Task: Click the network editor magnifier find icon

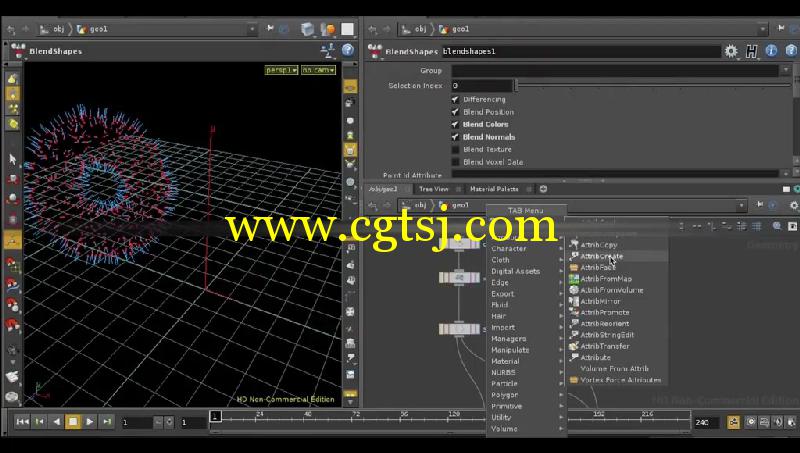Action: click(x=777, y=226)
